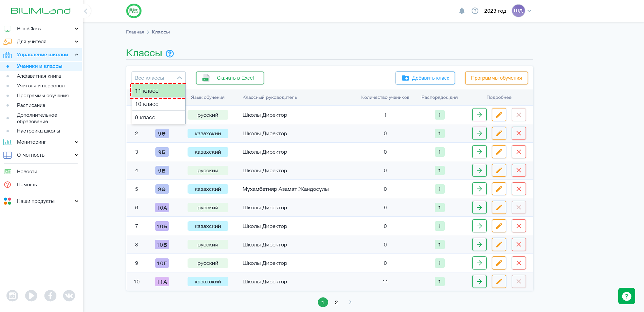Viewport: 644px width, 312px height.
Task: Click the current page 1 button
Action: 323,302
